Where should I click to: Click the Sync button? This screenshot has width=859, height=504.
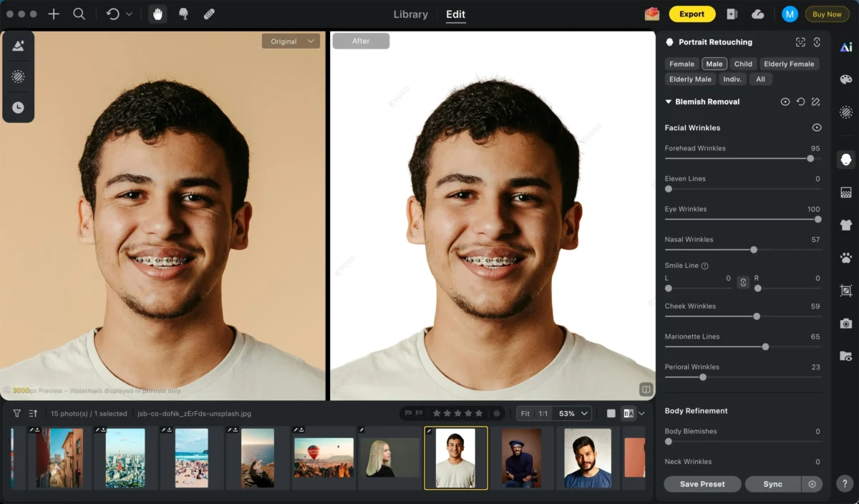coord(773,484)
